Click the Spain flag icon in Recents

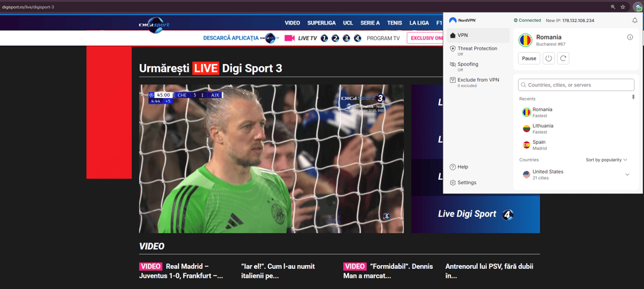(526, 145)
